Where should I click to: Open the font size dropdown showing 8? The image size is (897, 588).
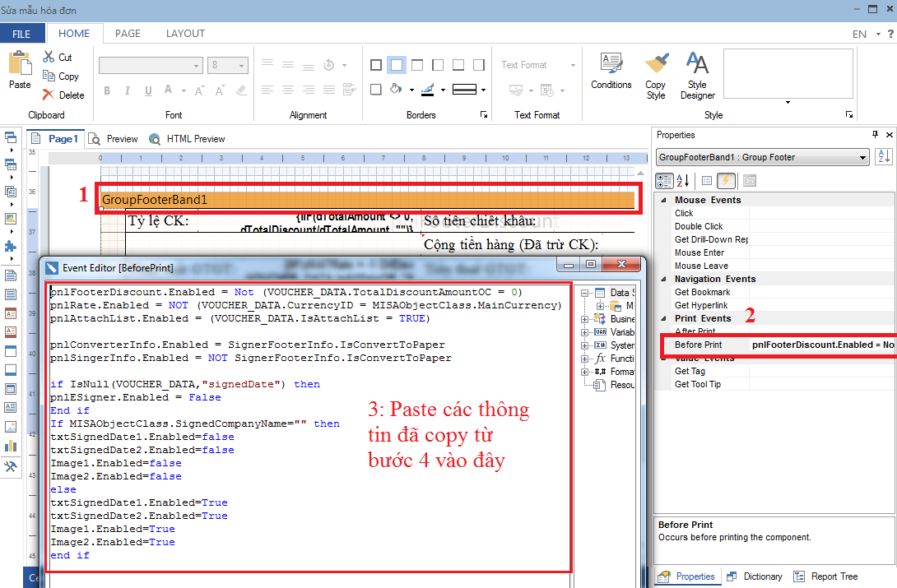pyautogui.click(x=228, y=65)
